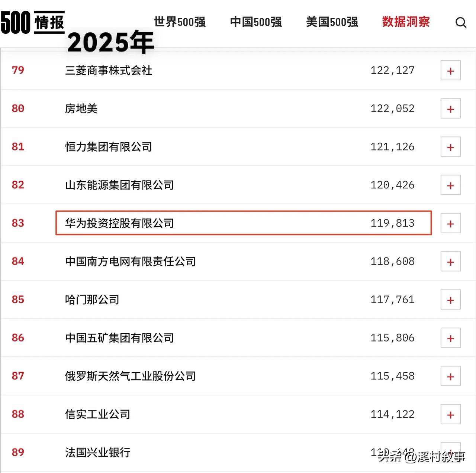Image resolution: width=476 pixels, height=473 pixels.
Task: Expand row 80 房地美 details
Action: pyautogui.click(x=451, y=108)
